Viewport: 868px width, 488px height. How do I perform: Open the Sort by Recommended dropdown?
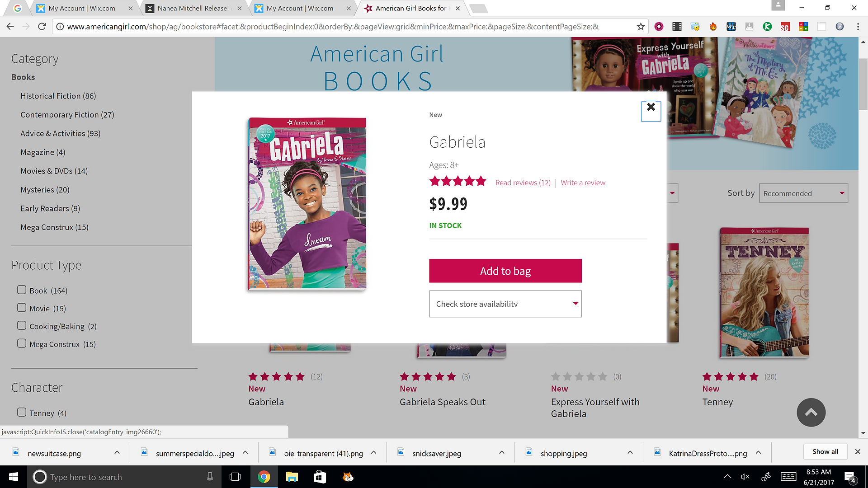[x=803, y=193]
